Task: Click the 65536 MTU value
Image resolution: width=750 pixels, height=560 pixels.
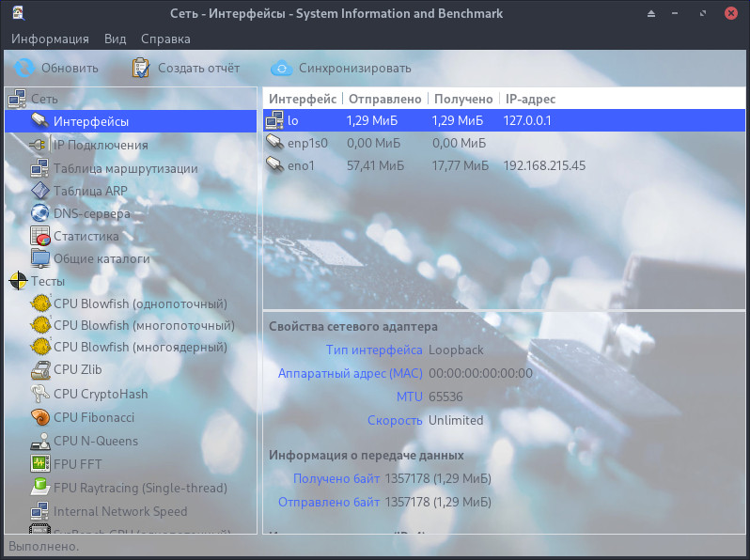Action: (x=445, y=397)
